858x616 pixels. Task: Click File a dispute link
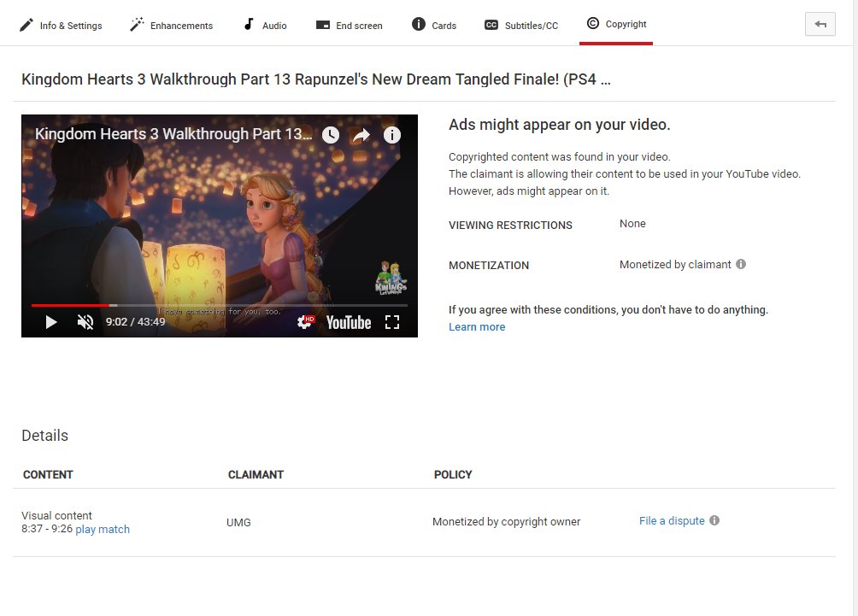(672, 521)
